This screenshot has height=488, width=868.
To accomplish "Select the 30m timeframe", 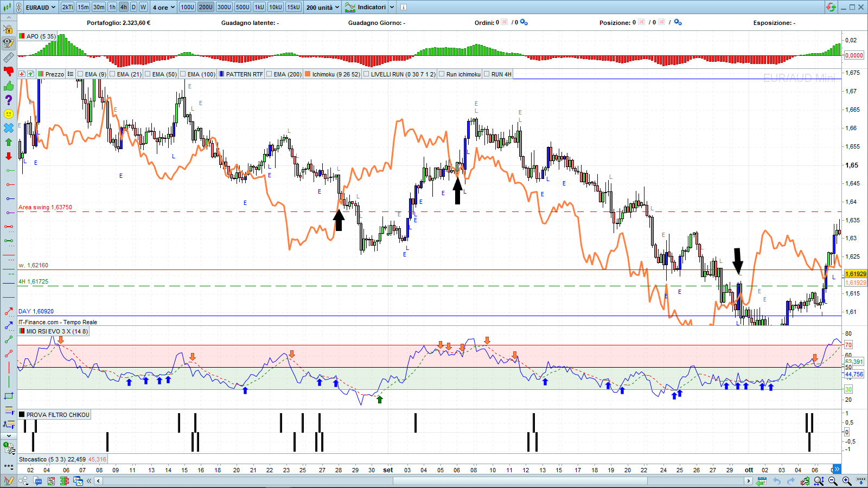I will pyautogui.click(x=99, y=7).
